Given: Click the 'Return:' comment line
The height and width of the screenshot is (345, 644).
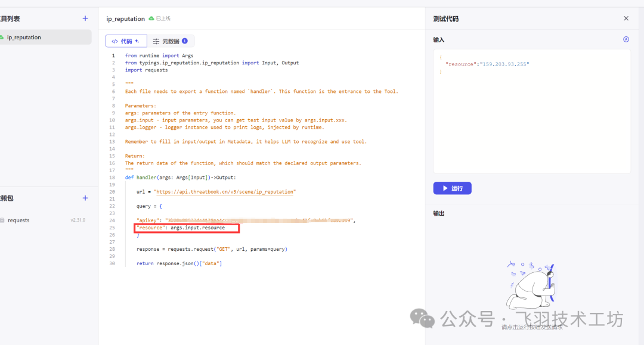Looking at the screenshot, I should pos(135,156).
